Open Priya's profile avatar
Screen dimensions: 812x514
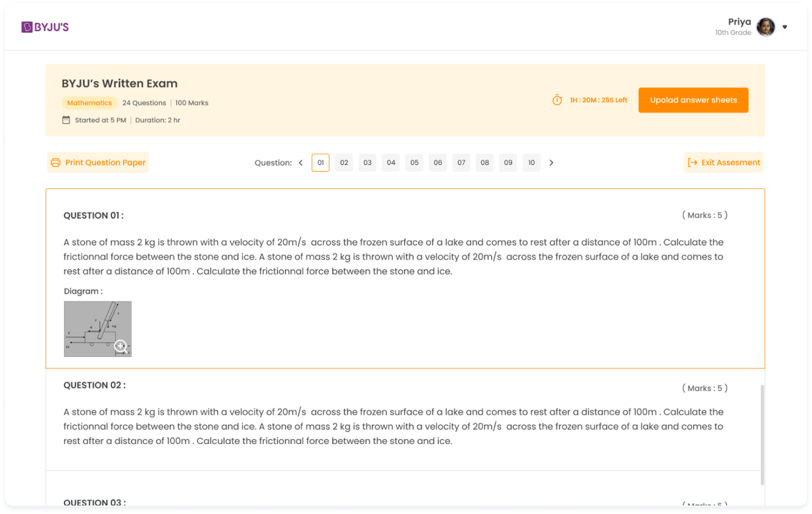[765, 27]
